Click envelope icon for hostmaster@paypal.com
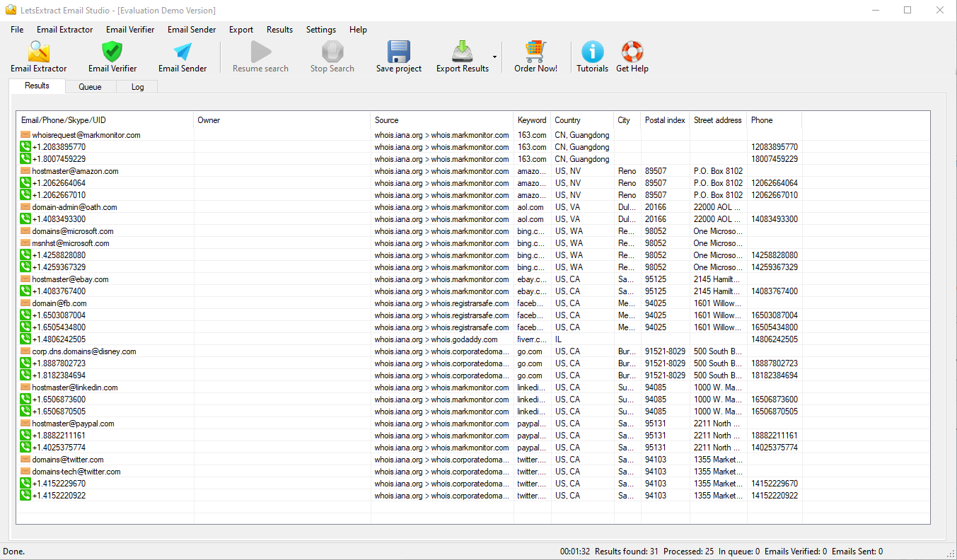The width and height of the screenshot is (957, 560). point(25,424)
